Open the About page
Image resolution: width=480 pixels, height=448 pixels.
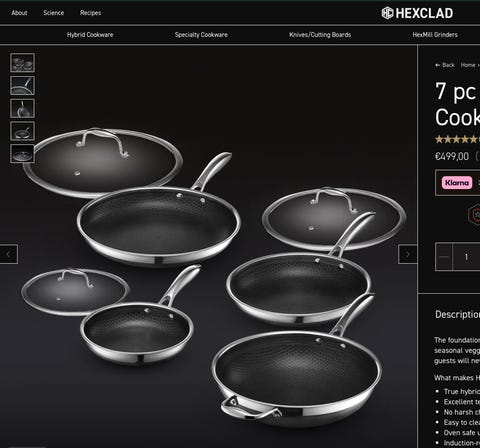coord(19,13)
